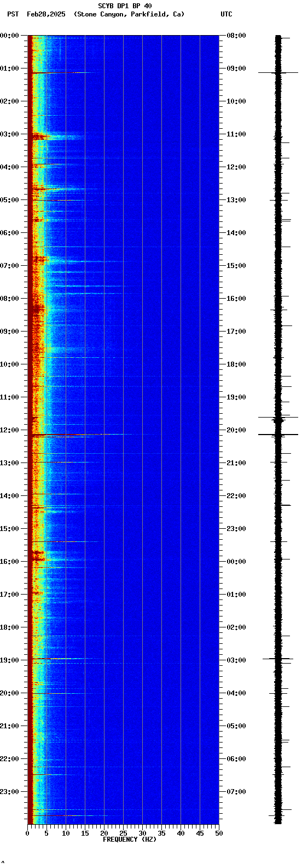The image size is (302, 868).
Task: Click the PST time label '23:00'
Action: pos(9,792)
